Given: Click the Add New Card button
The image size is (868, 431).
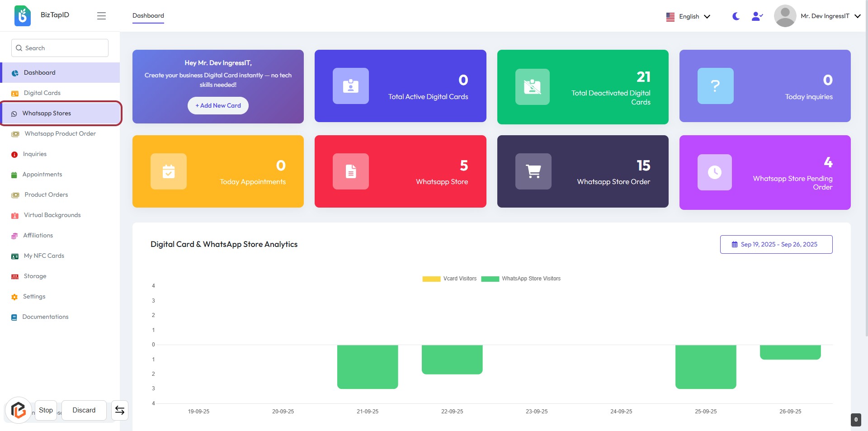Looking at the screenshot, I should (x=218, y=105).
